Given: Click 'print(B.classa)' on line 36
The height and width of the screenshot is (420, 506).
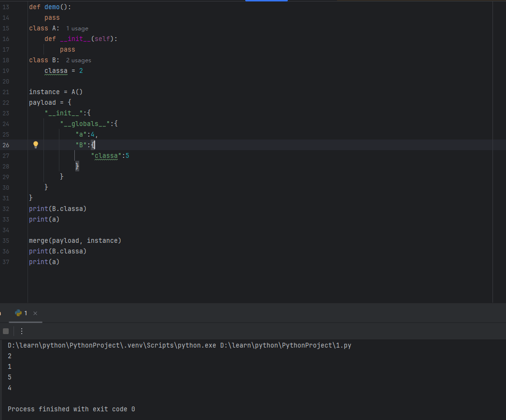Looking at the screenshot, I should click(x=58, y=252).
